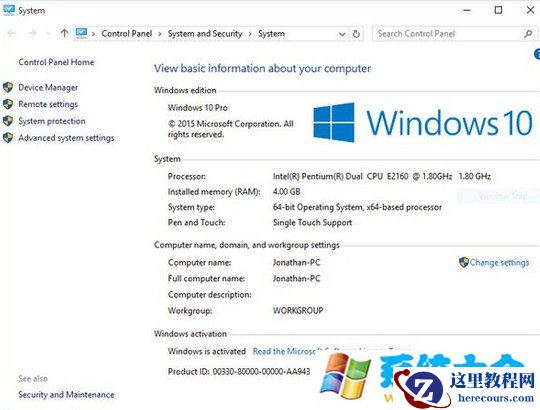Click shield icon beside Advanced system settings

pos(8,138)
